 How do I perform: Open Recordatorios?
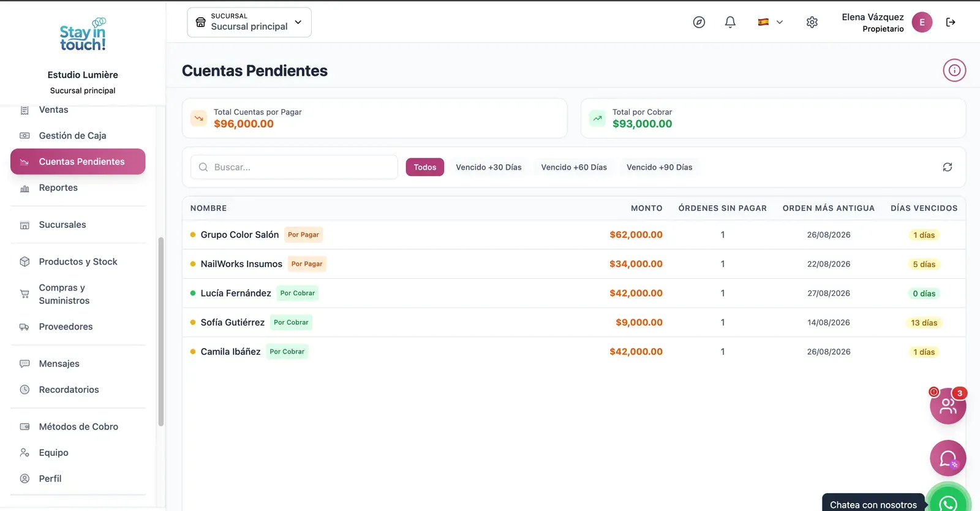pos(78,390)
